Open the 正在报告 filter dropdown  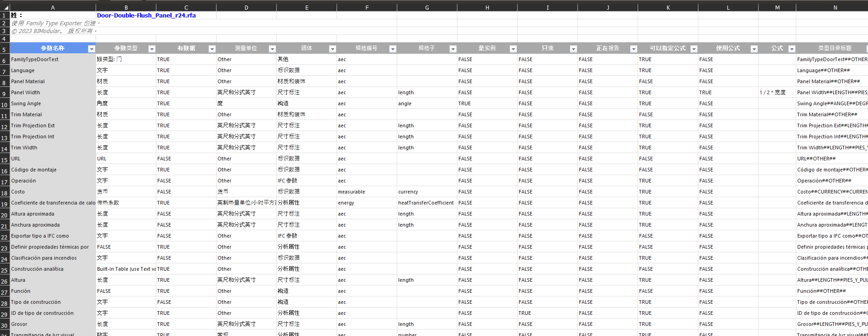[634, 49]
